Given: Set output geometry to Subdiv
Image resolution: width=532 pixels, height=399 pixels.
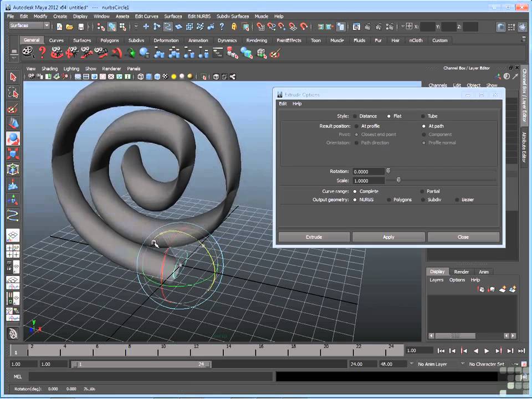Looking at the screenshot, I should [431, 200].
